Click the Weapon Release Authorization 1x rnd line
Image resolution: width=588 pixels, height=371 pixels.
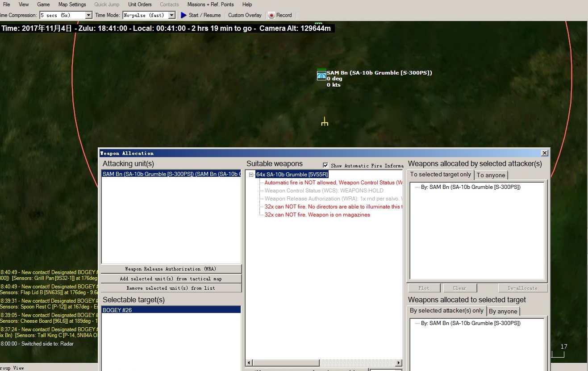(334, 199)
